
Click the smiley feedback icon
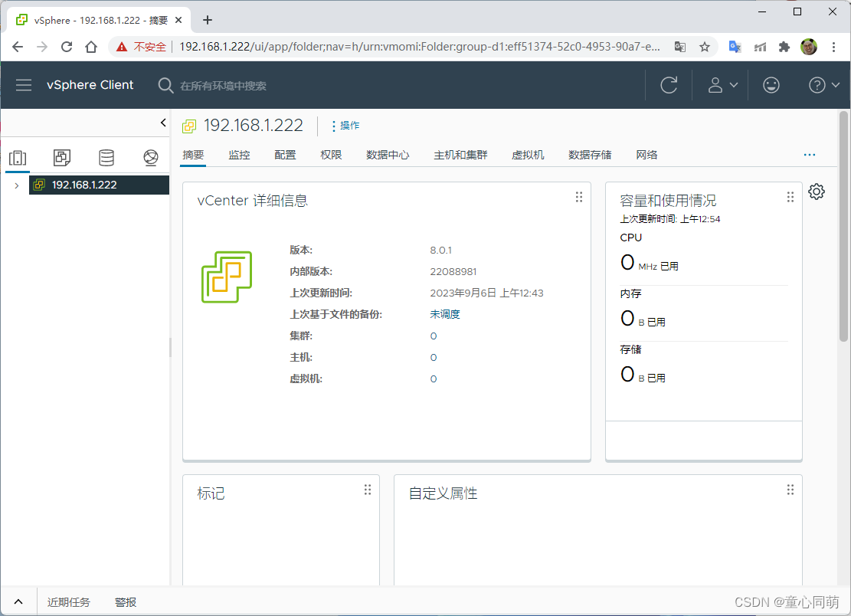point(771,85)
